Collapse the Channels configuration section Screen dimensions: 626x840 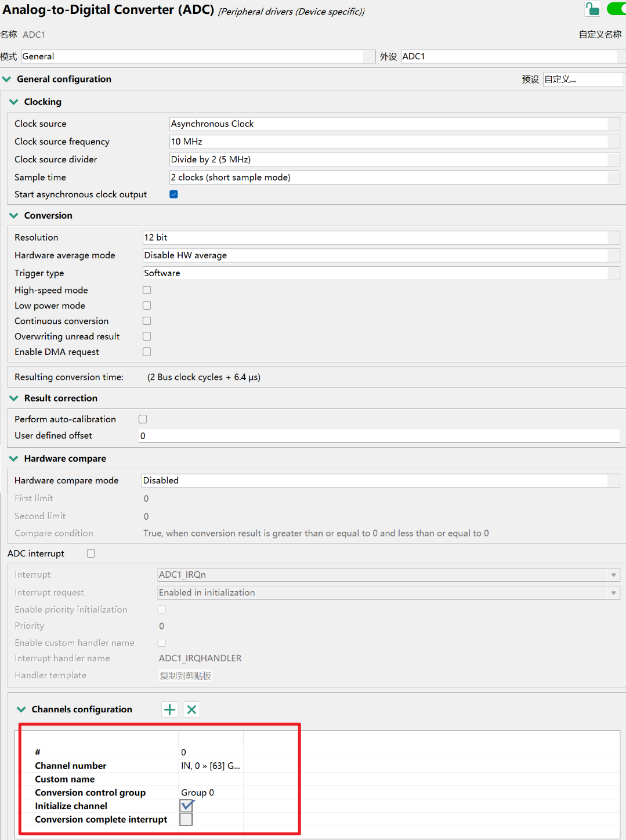tap(21, 709)
